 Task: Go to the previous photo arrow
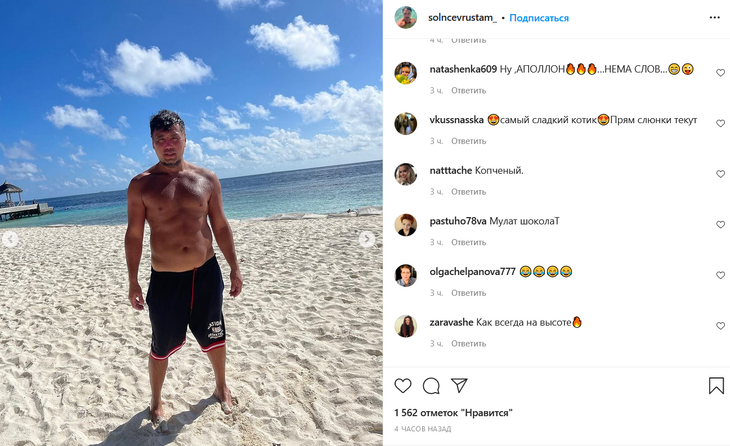point(11,239)
